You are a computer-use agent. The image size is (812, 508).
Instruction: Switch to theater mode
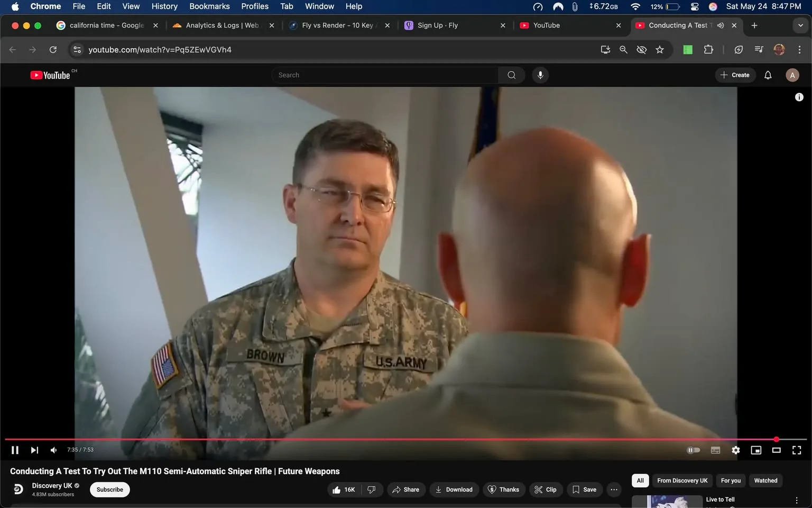pyautogui.click(x=776, y=450)
